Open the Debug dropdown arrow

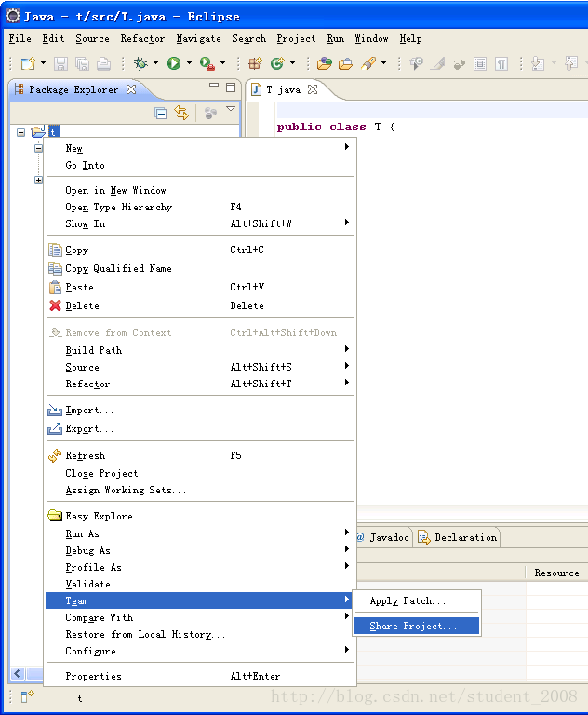coord(156,63)
